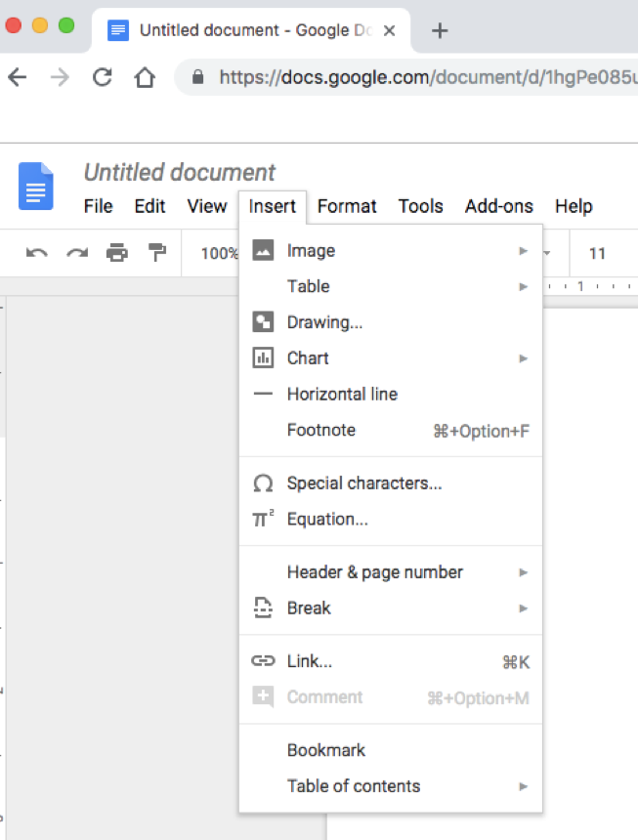Click the Image icon in Insert menu
Image resolution: width=638 pixels, height=840 pixels.
point(263,250)
